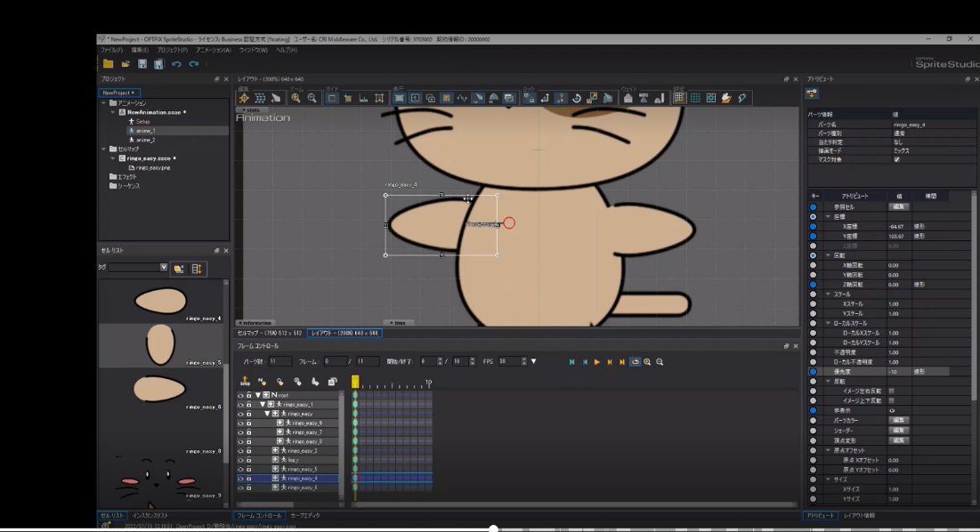Image resolution: width=980 pixels, height=532 pixels.
Task: Toggle the waveform display icon in layout toolbar
Action: [462, 98]
